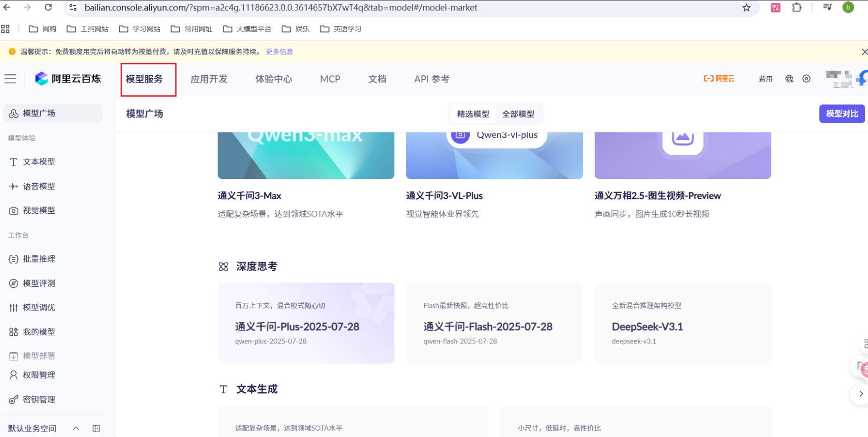Click the 阿里云百炼 logo
Screen dimensions: 868x437
click(x=68, y=79)
